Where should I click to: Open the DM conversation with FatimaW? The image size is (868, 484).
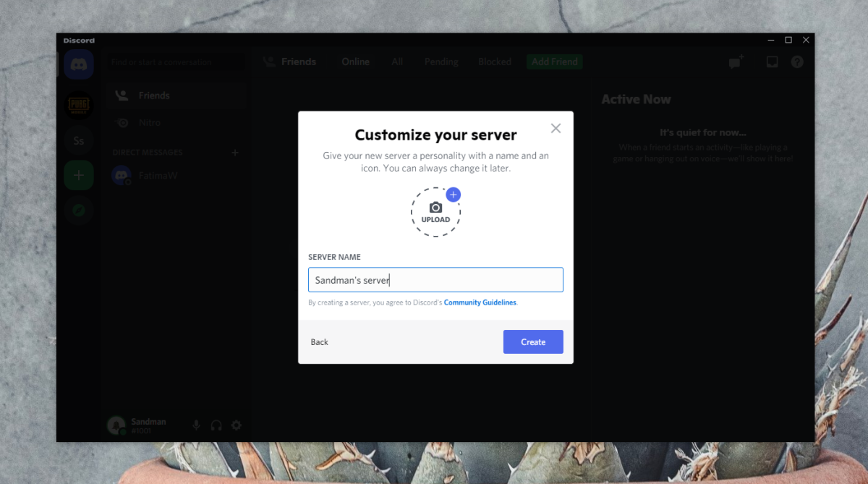coord(159,174)
